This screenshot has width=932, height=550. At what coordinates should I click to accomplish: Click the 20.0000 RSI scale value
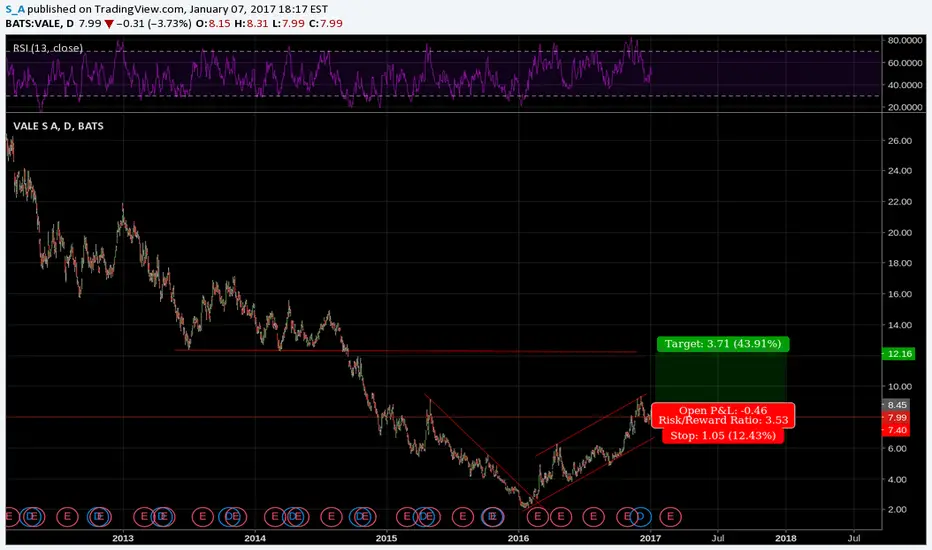905,108
